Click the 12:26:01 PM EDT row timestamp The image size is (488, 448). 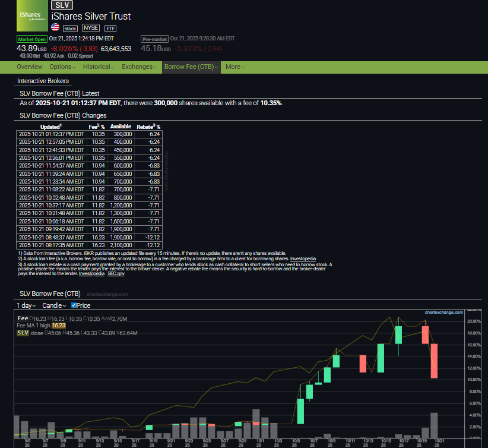(x=51, y=158)
